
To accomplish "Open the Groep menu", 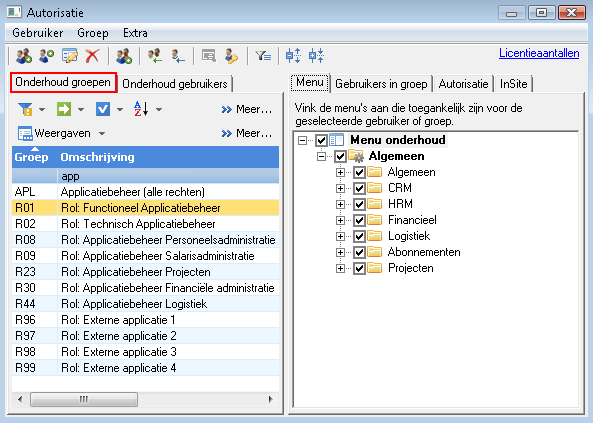I will tap(93, 33).
